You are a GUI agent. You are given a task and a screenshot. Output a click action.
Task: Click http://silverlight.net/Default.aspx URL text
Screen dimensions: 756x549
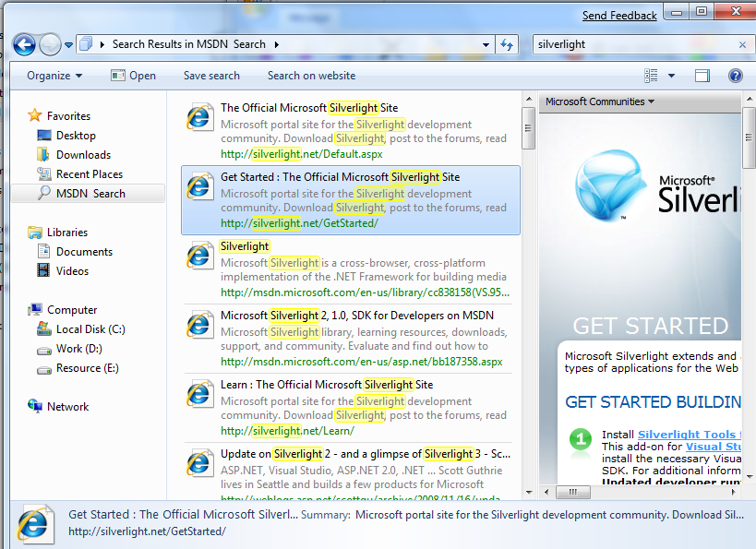(301, 154)
